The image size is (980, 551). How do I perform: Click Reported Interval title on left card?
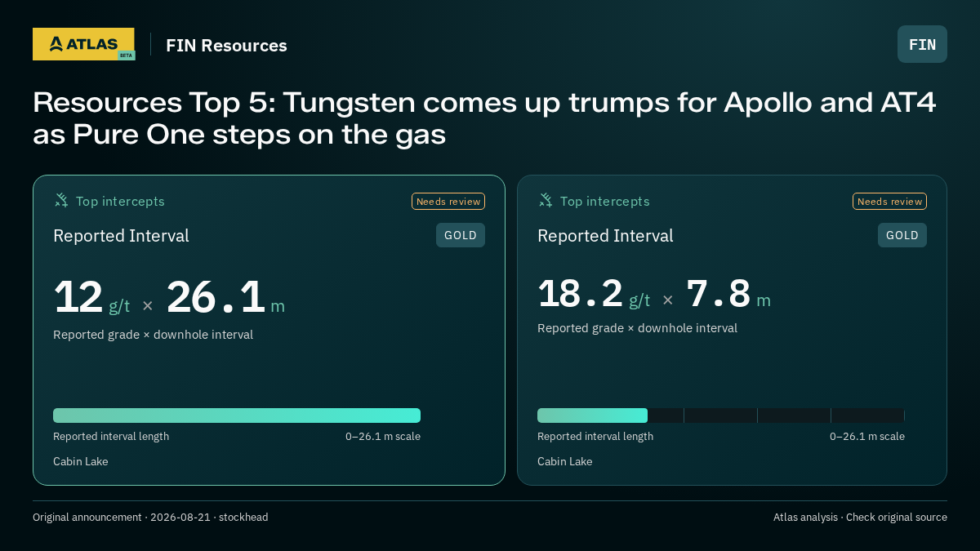point(121,236)
